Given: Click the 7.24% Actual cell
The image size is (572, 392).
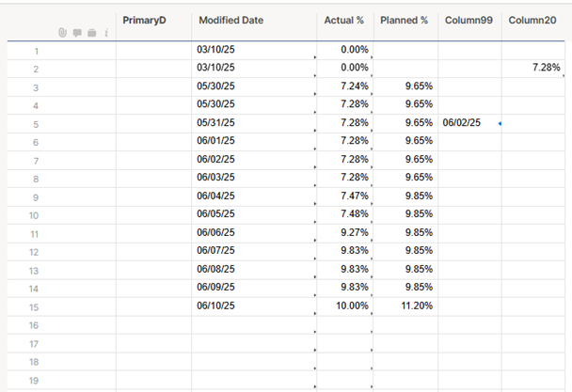Looking at the screenshot, I should [x=345, y=86].
